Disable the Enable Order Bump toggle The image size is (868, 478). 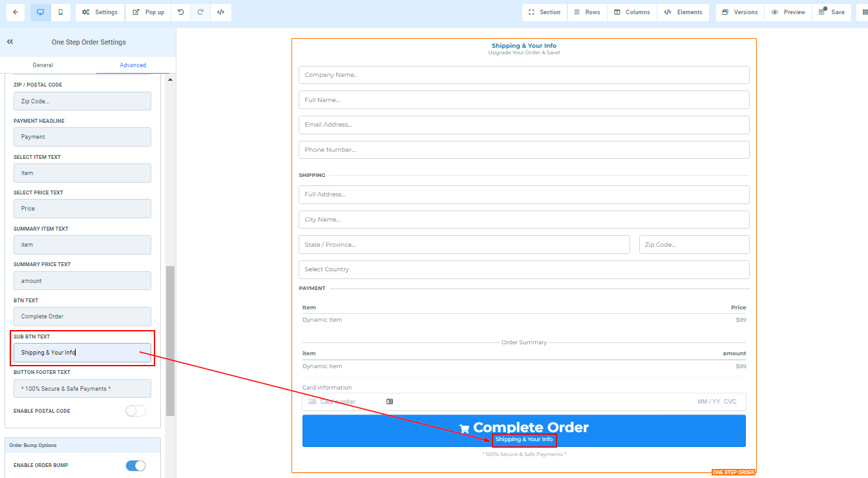coord(135,466)
